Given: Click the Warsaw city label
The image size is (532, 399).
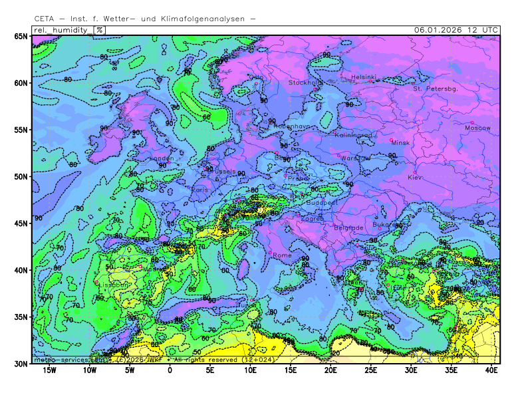Looking at the screenshot, I should point(356,158).
